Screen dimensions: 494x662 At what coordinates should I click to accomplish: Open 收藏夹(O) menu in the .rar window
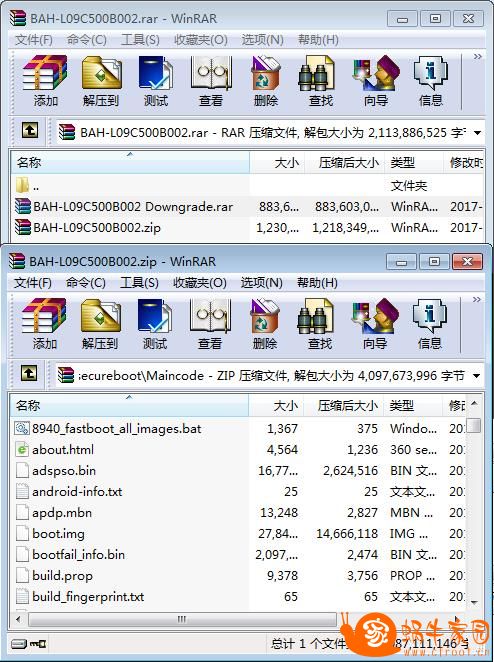pos(201,40)
